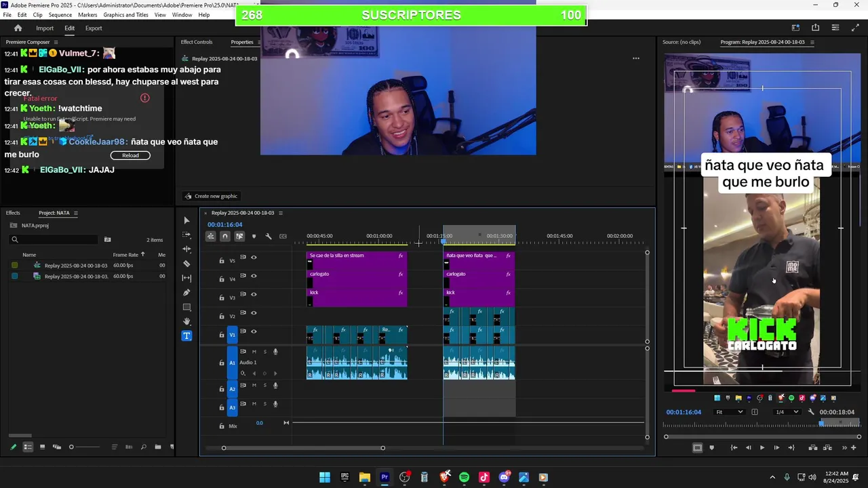Mute audio track A1
The height and width of the screenshot is (488, 868).
point(254,352)
